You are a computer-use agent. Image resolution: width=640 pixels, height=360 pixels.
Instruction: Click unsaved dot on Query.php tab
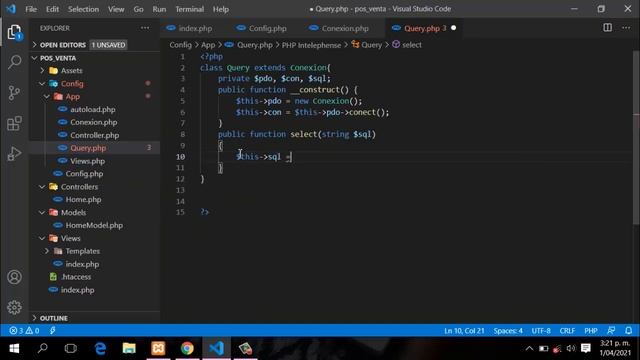pos(453,28)
